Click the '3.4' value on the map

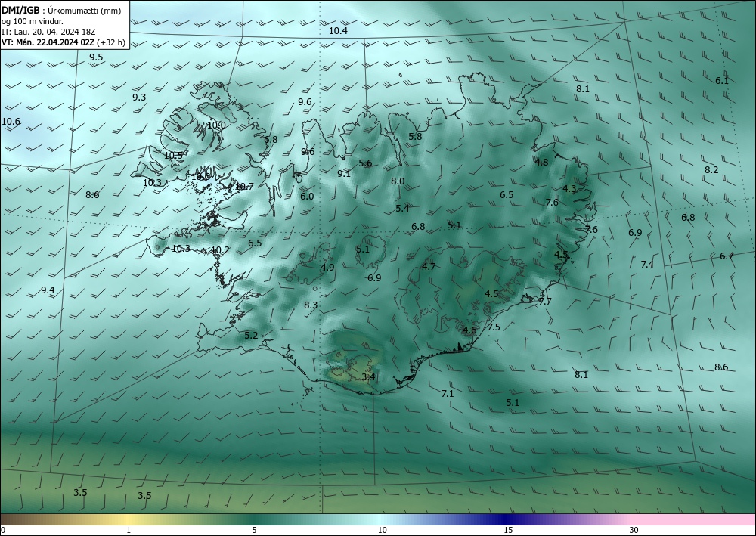click(368, 376)
